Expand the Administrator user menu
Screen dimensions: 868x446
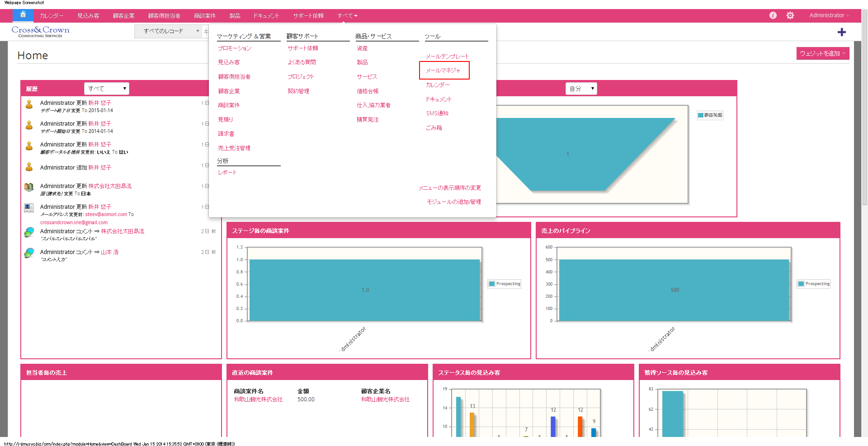829,15
